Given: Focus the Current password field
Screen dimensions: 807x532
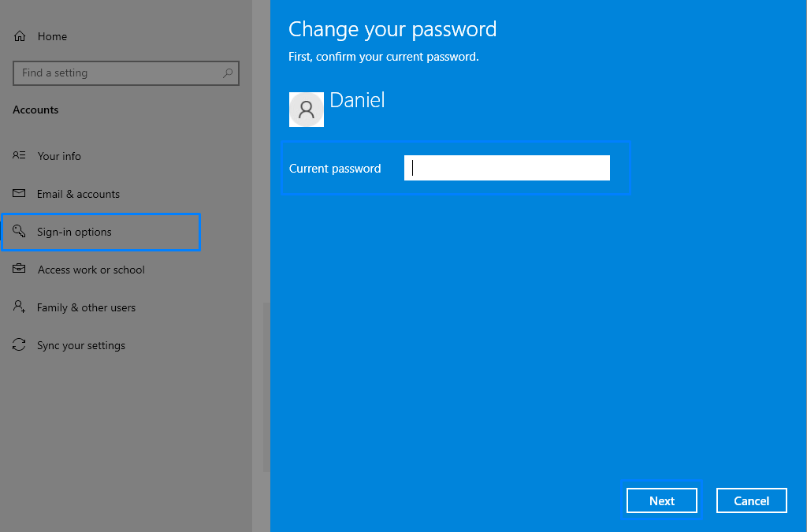Looking at the screenshot, I should pos(507,168).
